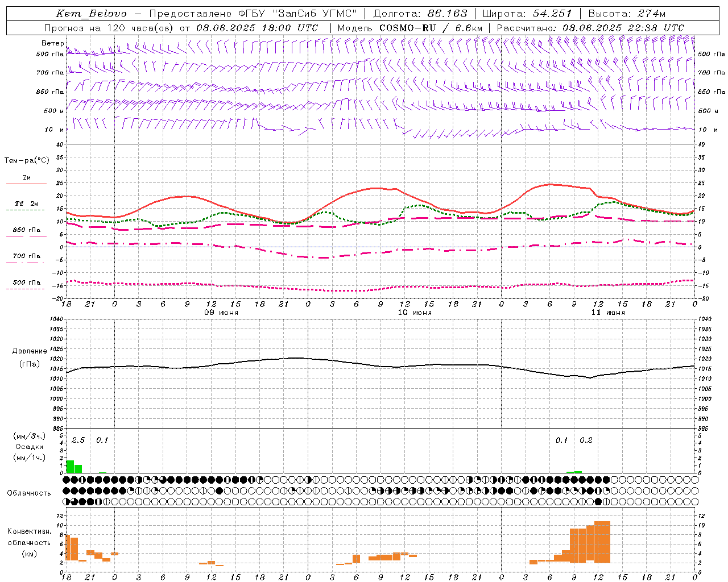The height and width of the screenshot is (582, 728).
Task: Click the (мм/1ч.) precipitation unit label
Action: [30, 458]
